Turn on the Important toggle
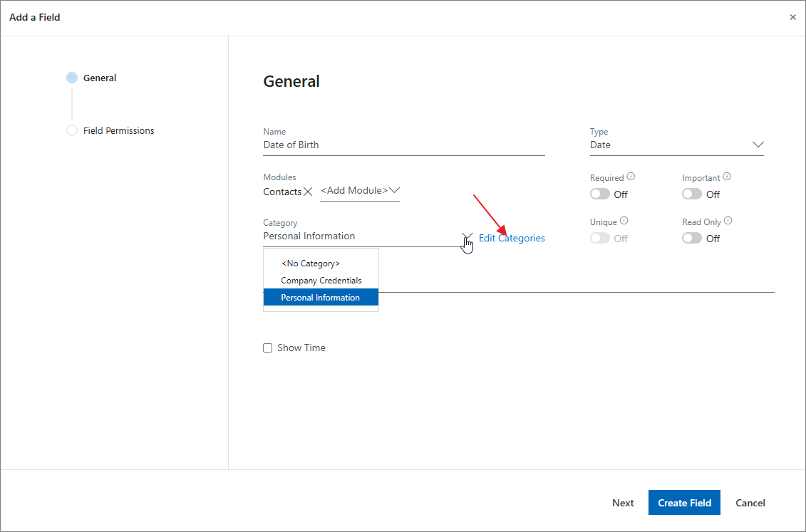This screenshot has height=532, width=806. [x=692, y=194]
